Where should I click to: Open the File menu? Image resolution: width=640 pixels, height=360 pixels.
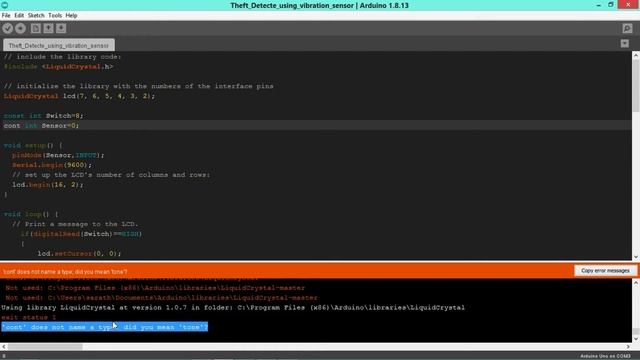tap(6, 16)
